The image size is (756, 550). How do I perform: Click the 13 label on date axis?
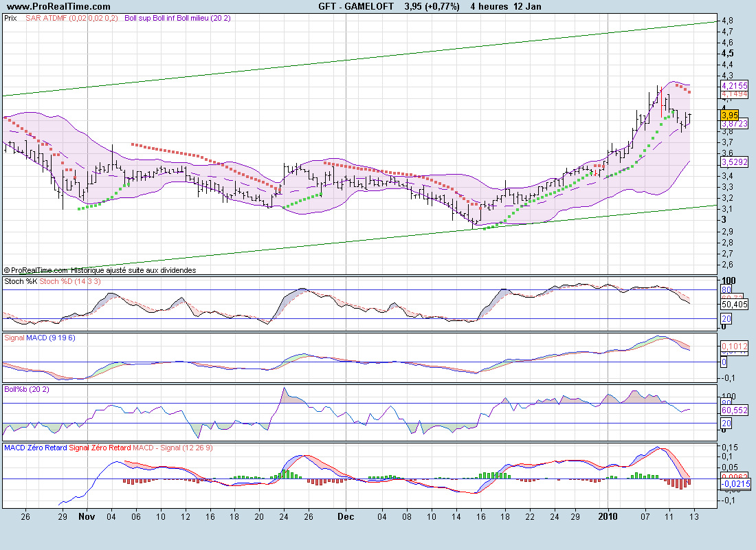pyautogui.click(x=693, y=517)
